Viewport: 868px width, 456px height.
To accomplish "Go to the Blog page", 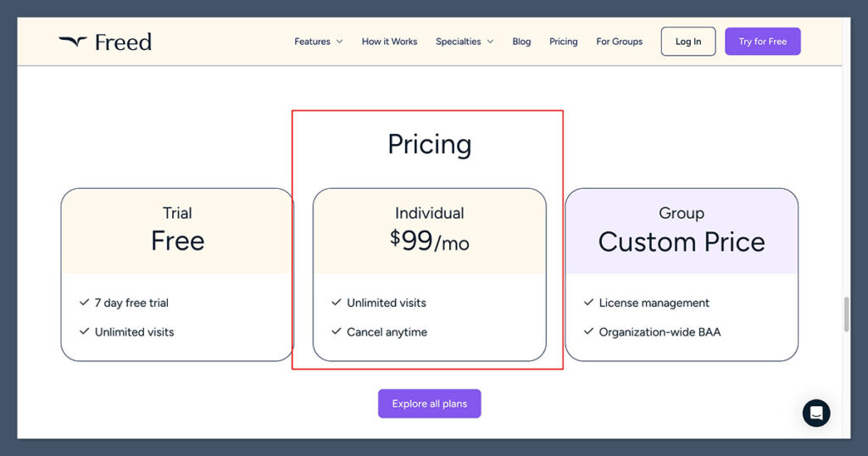I will (x=521, y=42).
